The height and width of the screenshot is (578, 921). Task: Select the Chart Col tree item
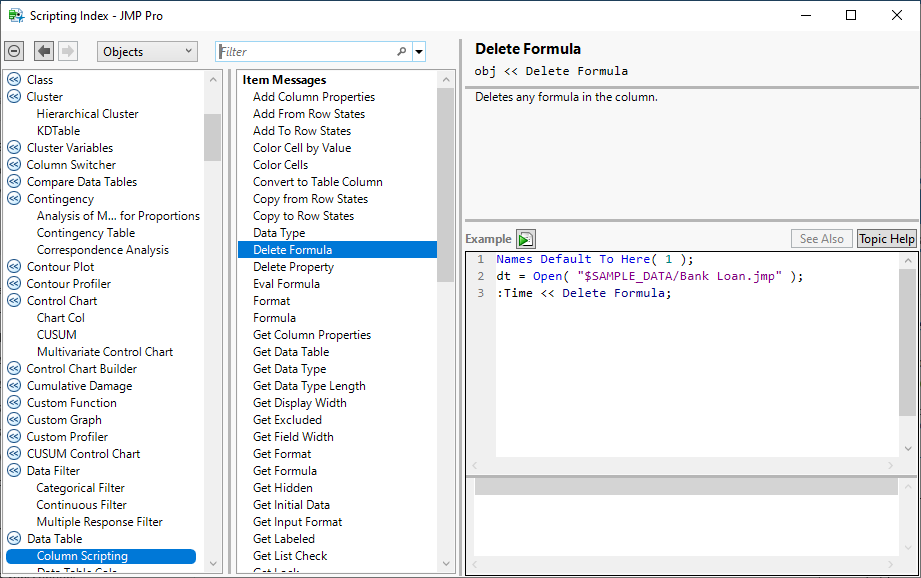pos(60,318)
